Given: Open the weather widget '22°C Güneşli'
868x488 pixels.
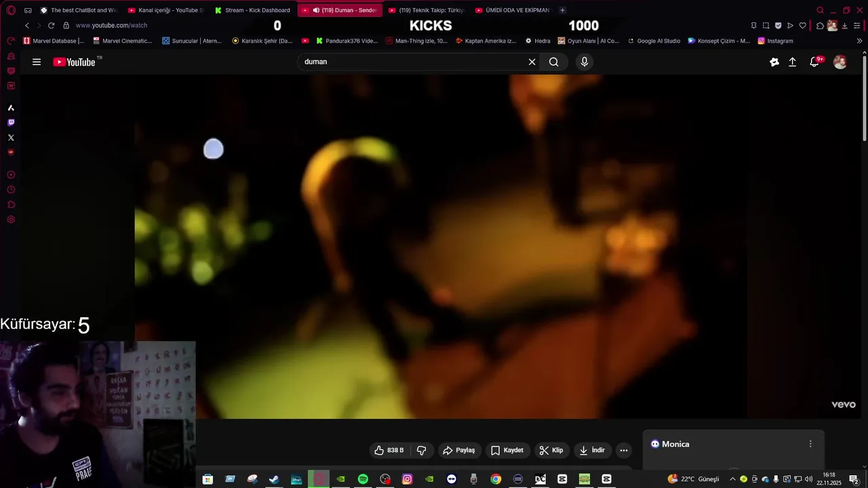Looking at the screenshot, I should tap(693, 479).
